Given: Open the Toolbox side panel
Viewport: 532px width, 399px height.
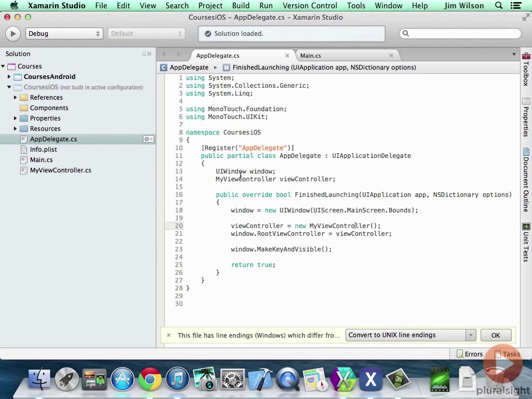Looking at the screenshot, I should [x=526, y=70].
